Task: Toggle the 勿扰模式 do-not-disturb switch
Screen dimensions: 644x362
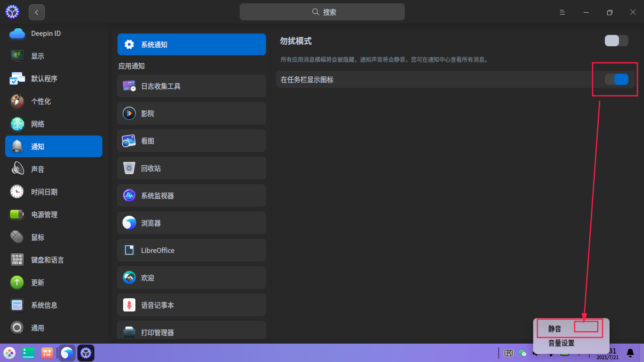Action: point(617,41)
